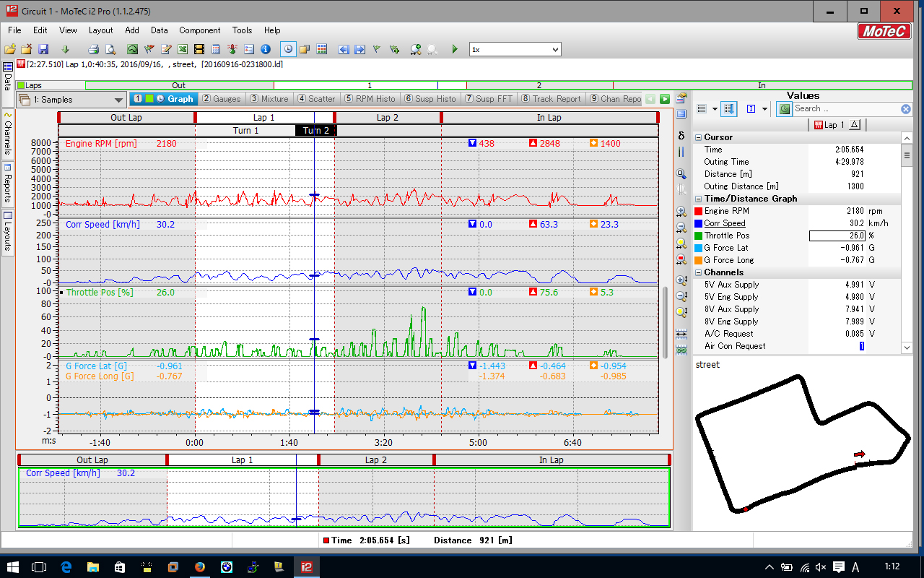Open the Tools menu
This screenshot has width=924, height=578.
pos(243,30)
